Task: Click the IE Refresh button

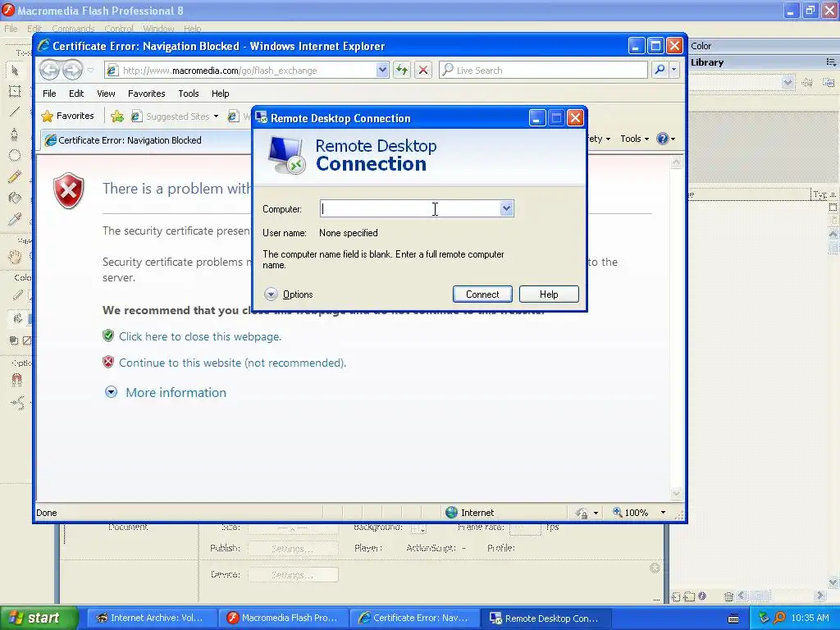Action: (402, 71)
